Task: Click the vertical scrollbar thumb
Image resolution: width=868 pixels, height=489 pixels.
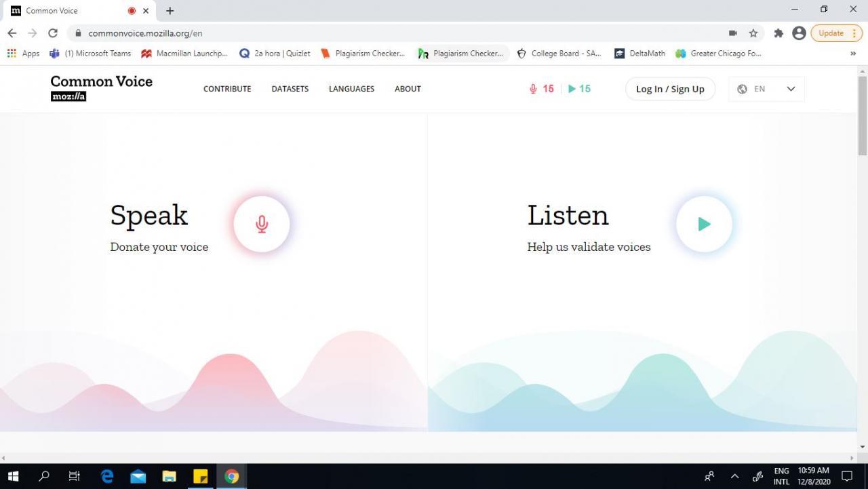Action: tap(863, 117)
